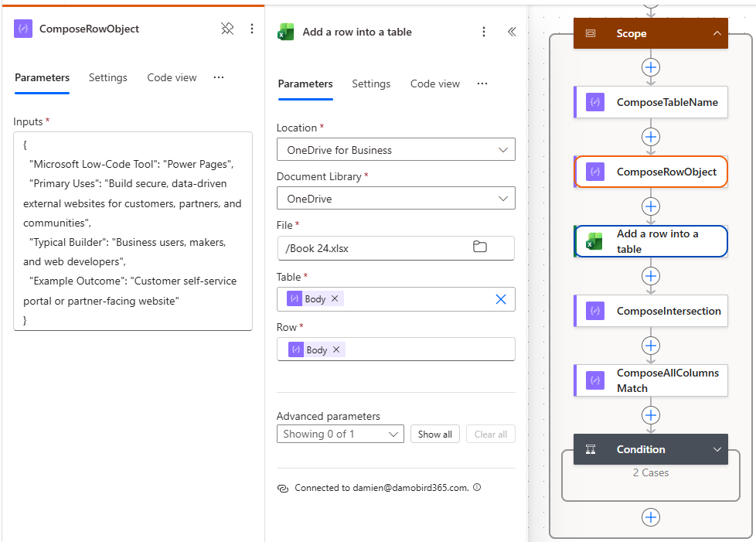Open ComposeRowObject panel more options menu
Viewport: 756px width, 542px height.
pyautogui.click(x=252, y=29)
